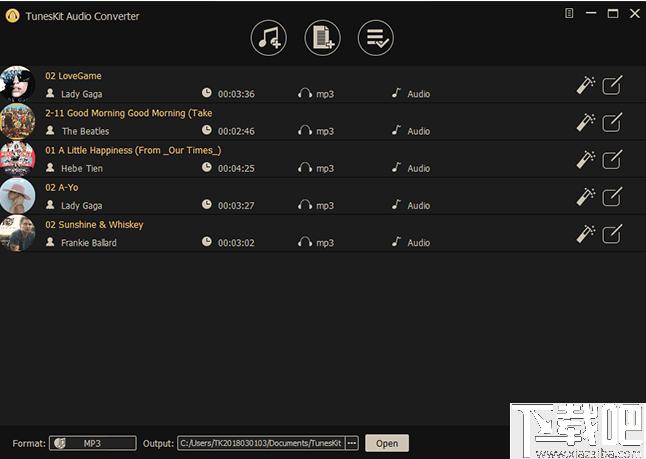646x459 pixels.
Task: Click artist icon next to Frankie Ballard
Action: (x=50, y=241)
